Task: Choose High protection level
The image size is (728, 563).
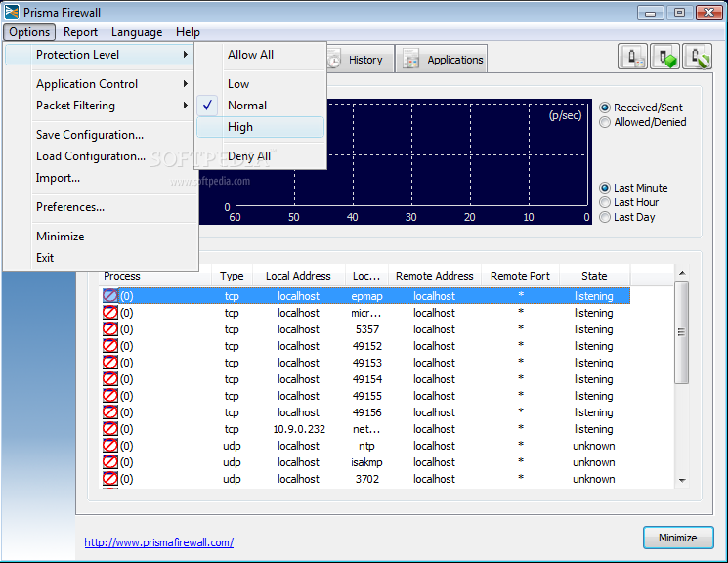Action: point(261,127)
